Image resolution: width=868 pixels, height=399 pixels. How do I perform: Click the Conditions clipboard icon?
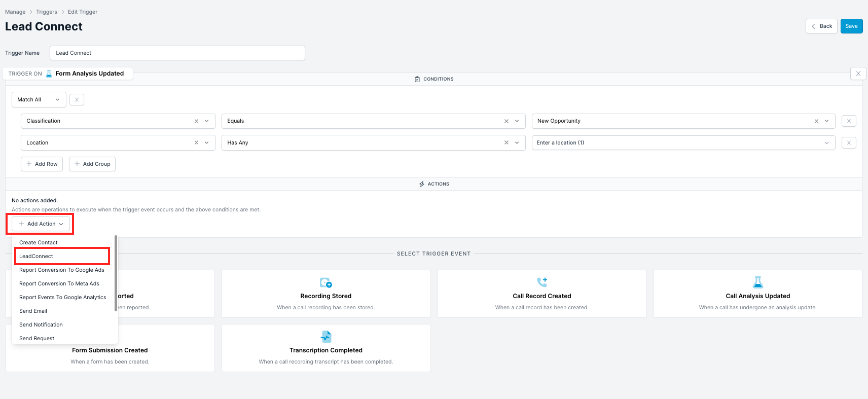point(417,79)
